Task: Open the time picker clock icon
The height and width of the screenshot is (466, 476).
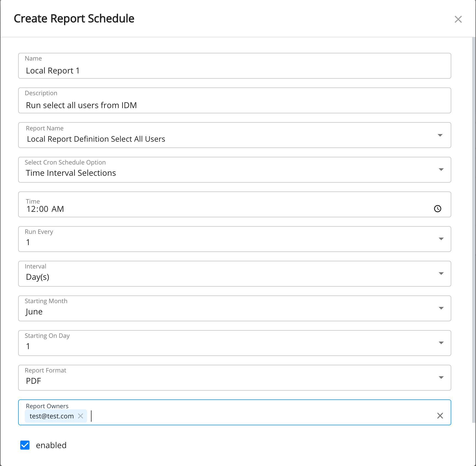Action: [x=438, y=209]
